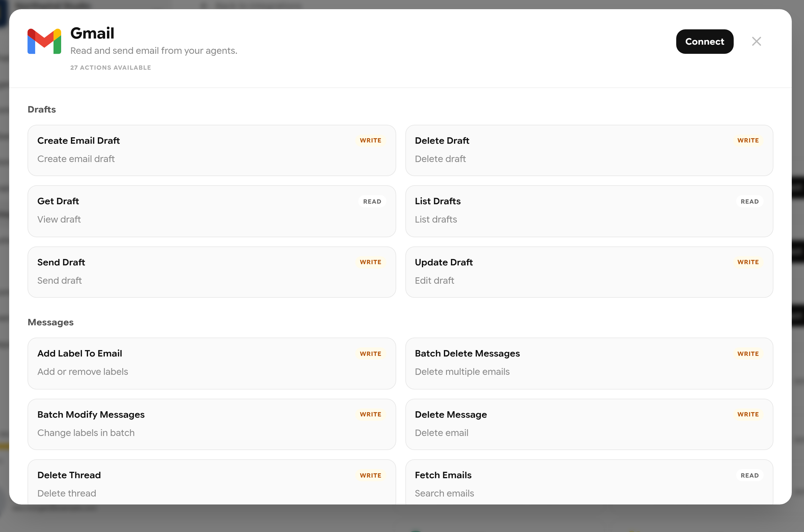
Task: Click the 'View draft' description text
Action: (x=59, y=219)
